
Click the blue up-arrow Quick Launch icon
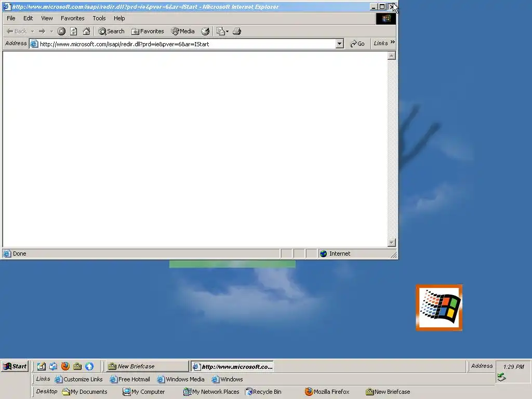tap(89, 366)
